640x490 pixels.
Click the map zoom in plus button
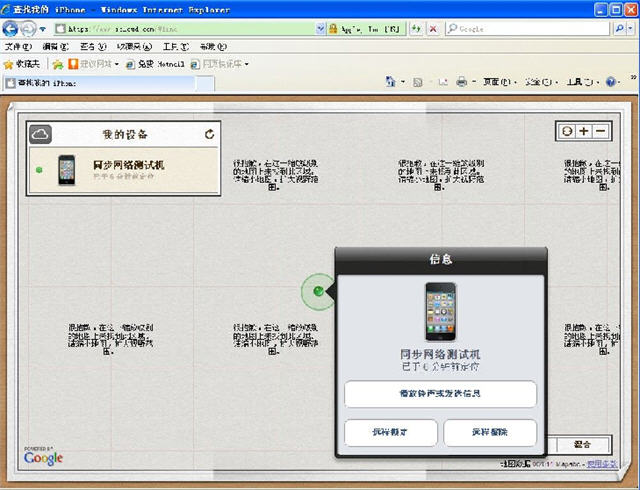(584, 131)
